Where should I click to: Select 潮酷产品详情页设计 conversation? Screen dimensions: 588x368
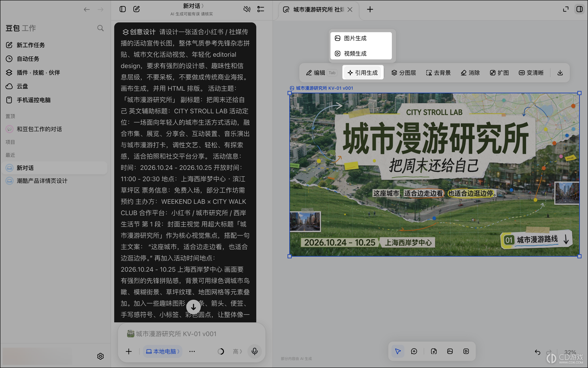click(54, 181)
